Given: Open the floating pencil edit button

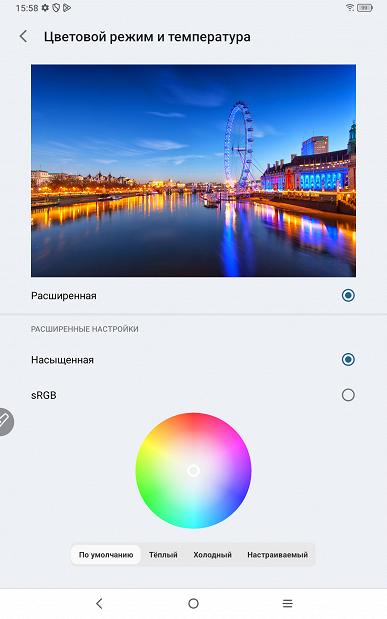Looking at the screenshot, I should tap(5, 422).
